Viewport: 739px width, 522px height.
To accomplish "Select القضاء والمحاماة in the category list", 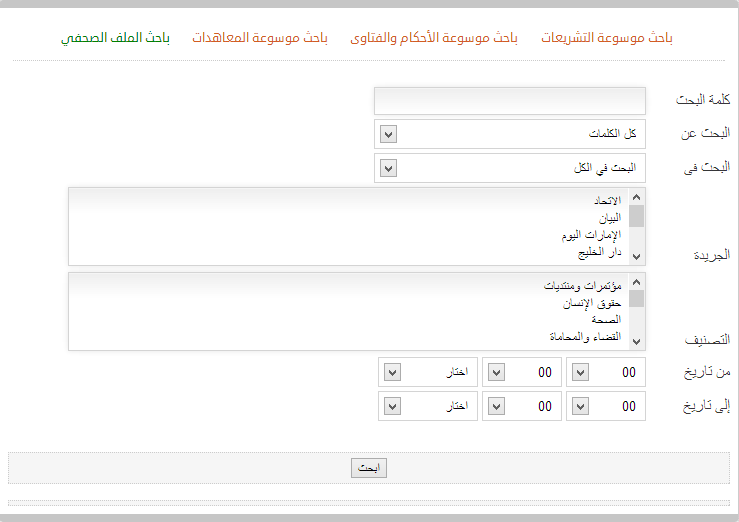I will click(x=585, y=337).
